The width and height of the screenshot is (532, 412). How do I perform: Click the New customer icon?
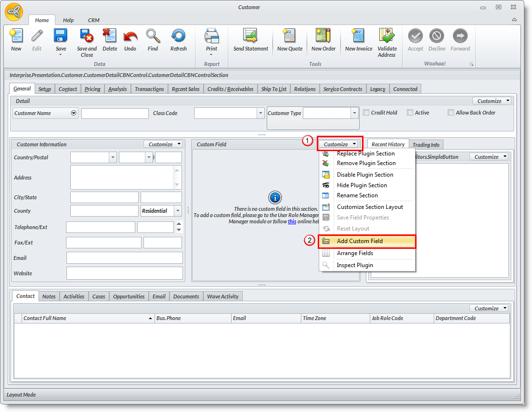(x=16, y=37)
